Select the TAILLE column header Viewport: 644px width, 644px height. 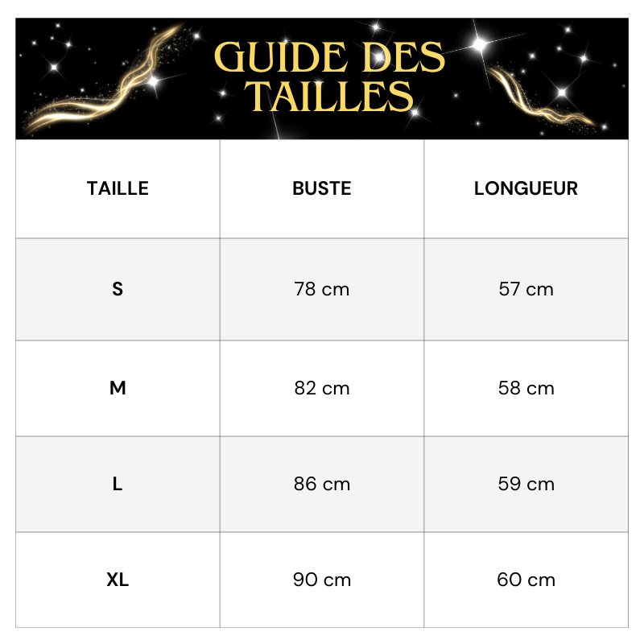click(118, 188)
